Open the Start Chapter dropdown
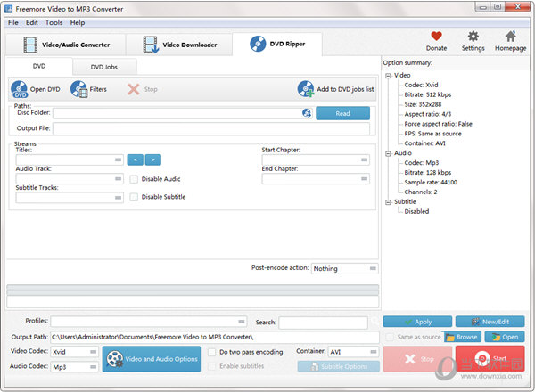 point(316,159)
